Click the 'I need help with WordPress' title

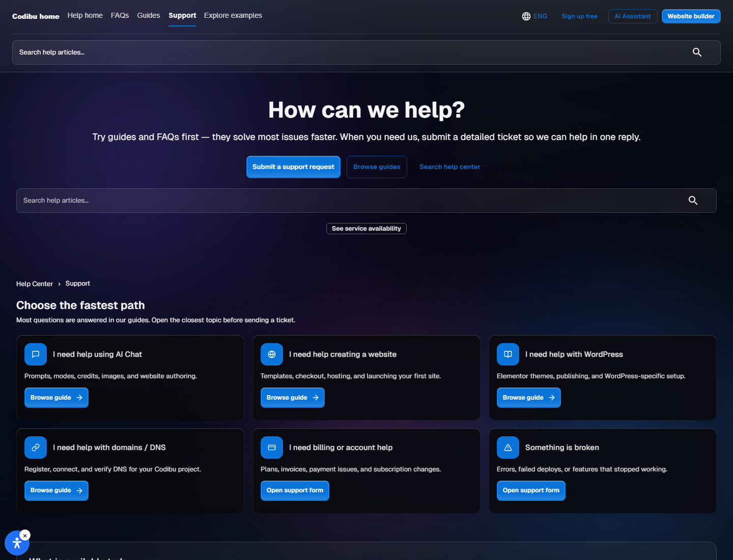click(574, 354)
